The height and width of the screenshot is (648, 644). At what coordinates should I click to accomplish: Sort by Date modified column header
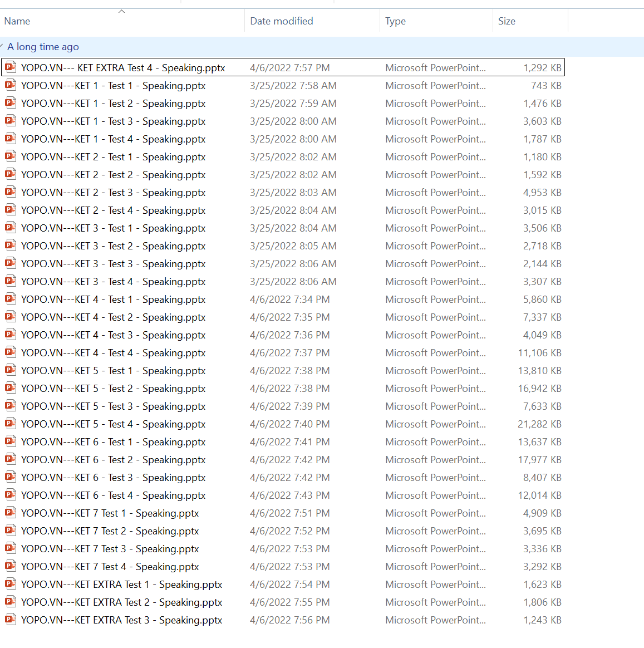pyautogui.click(x=281, y=21)
